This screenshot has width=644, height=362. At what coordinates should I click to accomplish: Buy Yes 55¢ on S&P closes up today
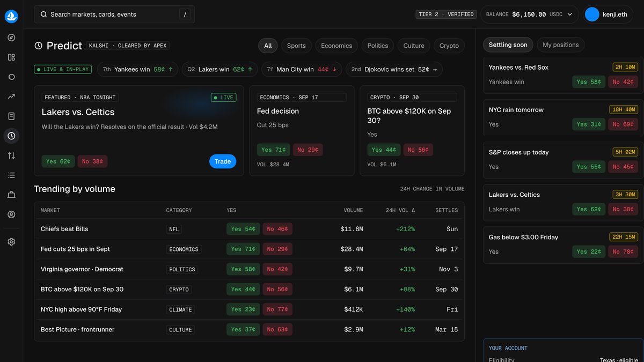pos(589,167)
